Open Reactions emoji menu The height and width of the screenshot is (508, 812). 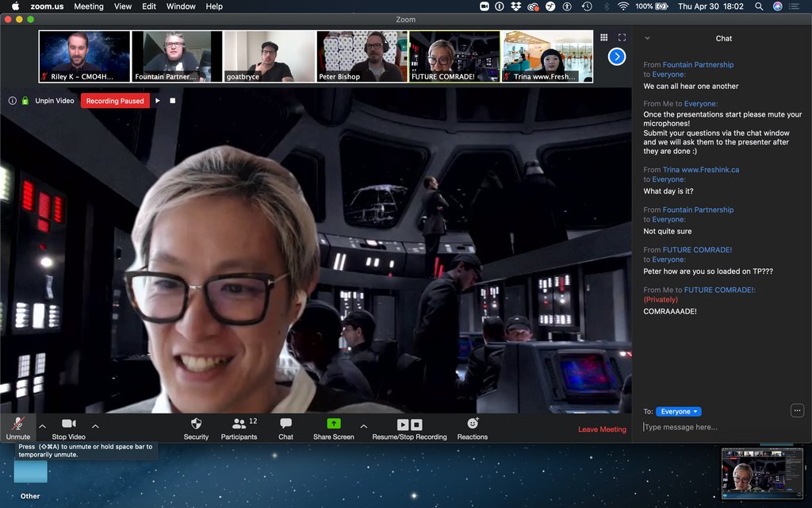473,428
